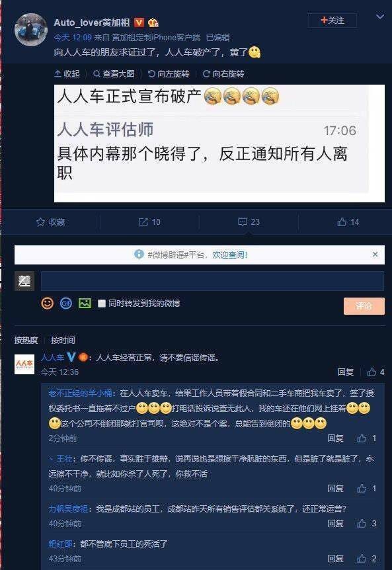
Task: Open the comments icon showing 23
Action: 243,222
